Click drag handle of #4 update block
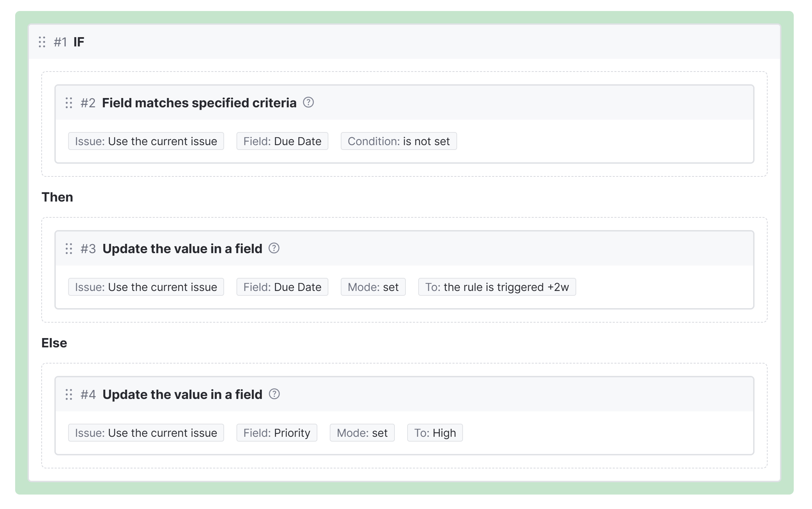 tap(69, 394)
